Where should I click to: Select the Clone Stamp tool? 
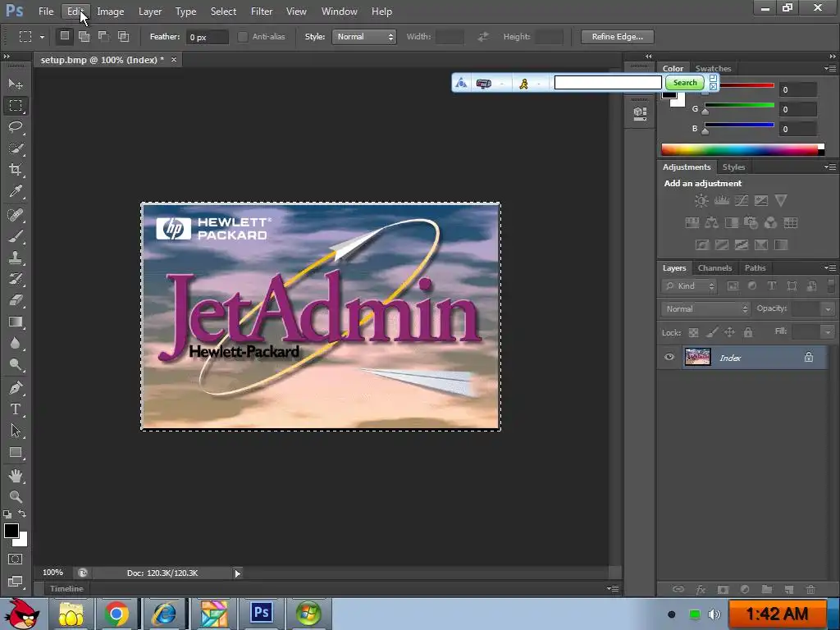pos(16,258)
